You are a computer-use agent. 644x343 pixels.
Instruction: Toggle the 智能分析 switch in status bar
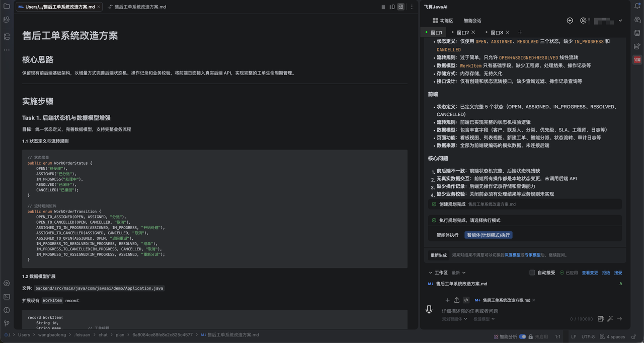[523, 336]
